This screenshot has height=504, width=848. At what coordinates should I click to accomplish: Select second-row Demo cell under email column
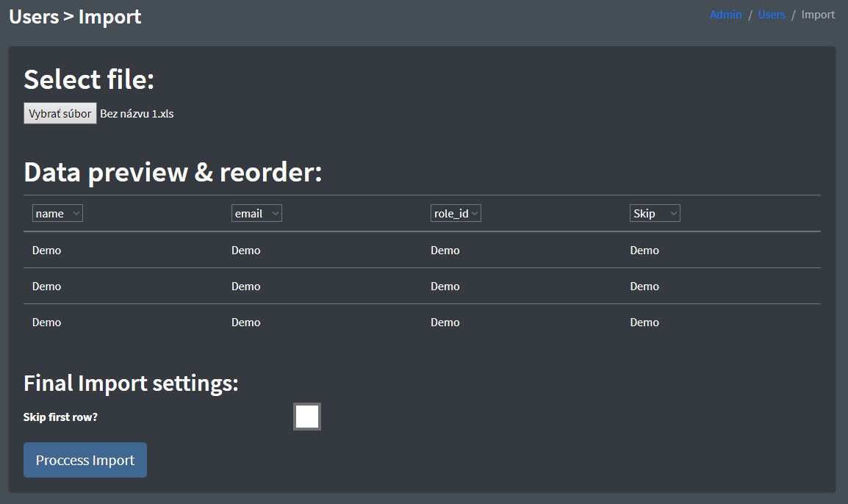(246, 287)
